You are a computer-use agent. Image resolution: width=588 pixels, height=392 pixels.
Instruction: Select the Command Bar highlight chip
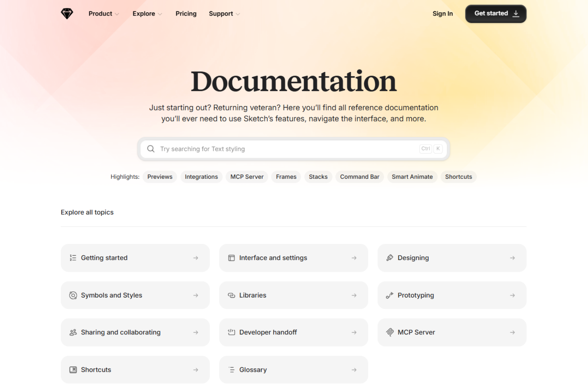pos(360,177)
